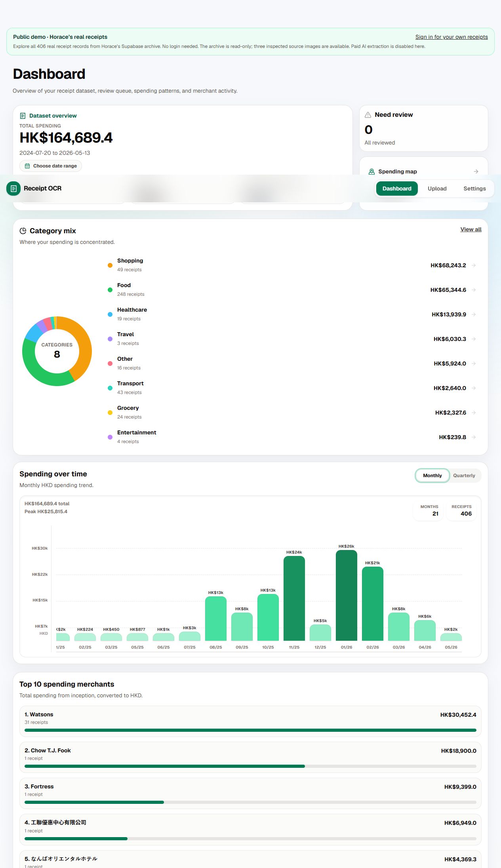Image resolution: width=501 pixels, height=868 pixels.
Task: Click the Dataset overview receipt icon
Action: point(23,116)
